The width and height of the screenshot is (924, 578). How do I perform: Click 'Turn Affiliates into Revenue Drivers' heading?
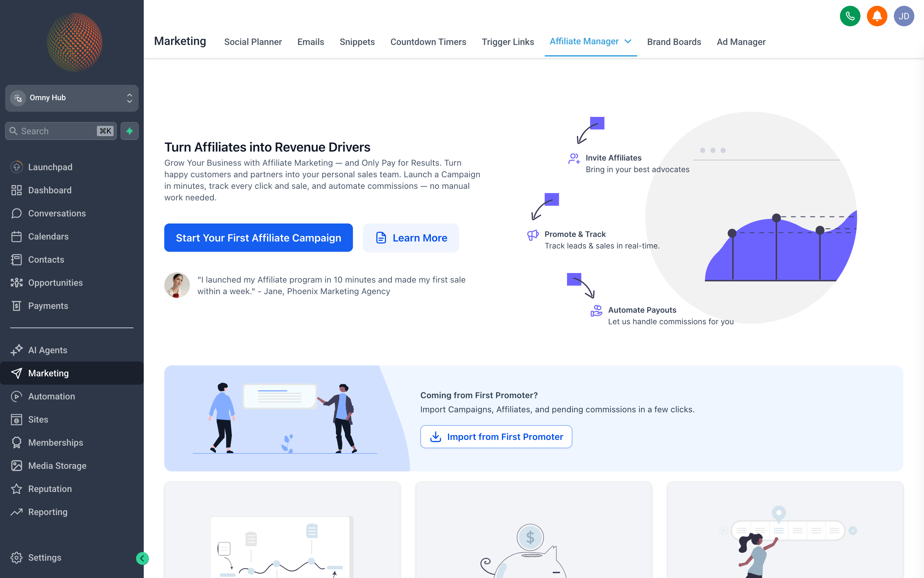coord(267,147)
